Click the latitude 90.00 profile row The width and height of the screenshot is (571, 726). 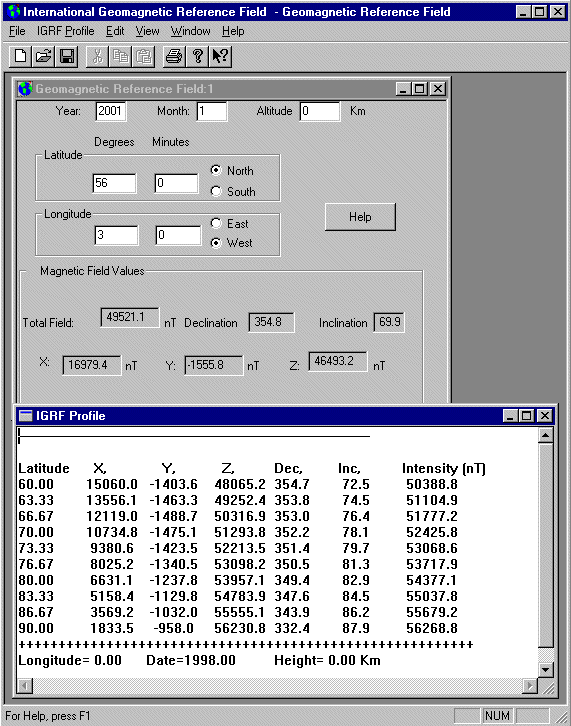[x=238, y=628]
